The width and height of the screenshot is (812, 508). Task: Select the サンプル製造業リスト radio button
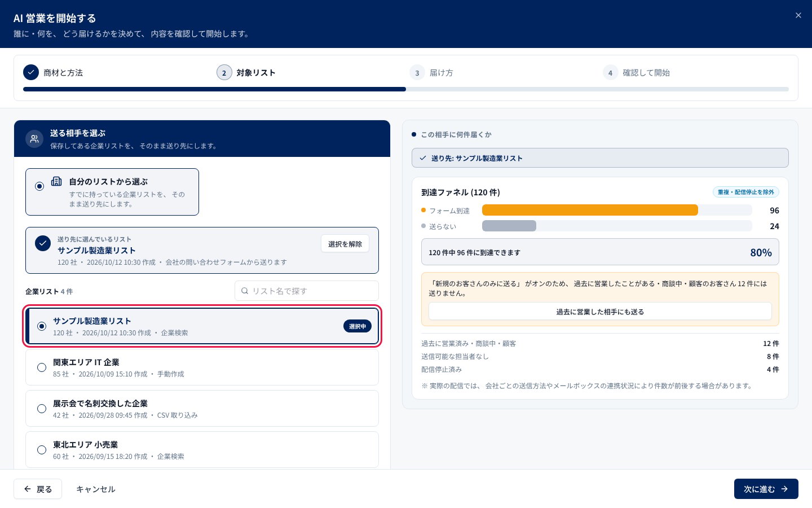tap(42, 326)
